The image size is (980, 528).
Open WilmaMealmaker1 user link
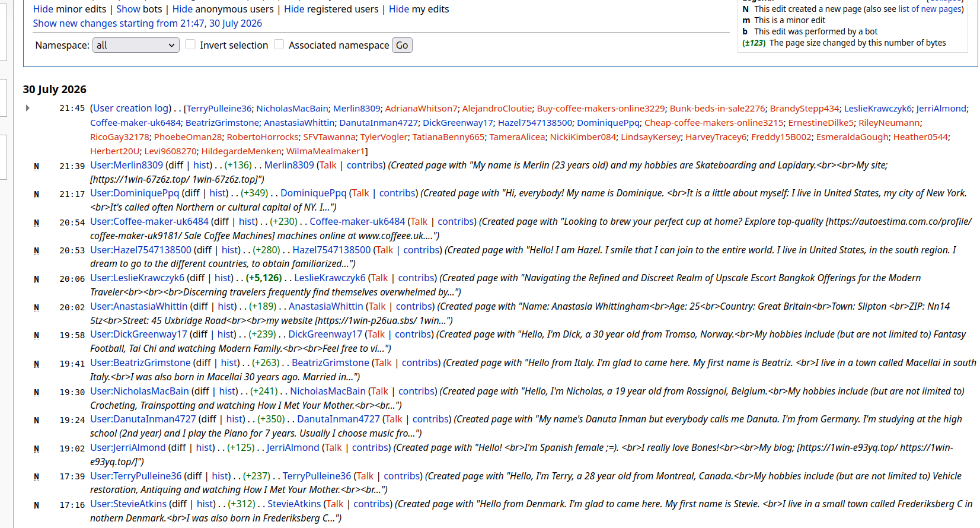pyautogui.click(x=325, y=151)
